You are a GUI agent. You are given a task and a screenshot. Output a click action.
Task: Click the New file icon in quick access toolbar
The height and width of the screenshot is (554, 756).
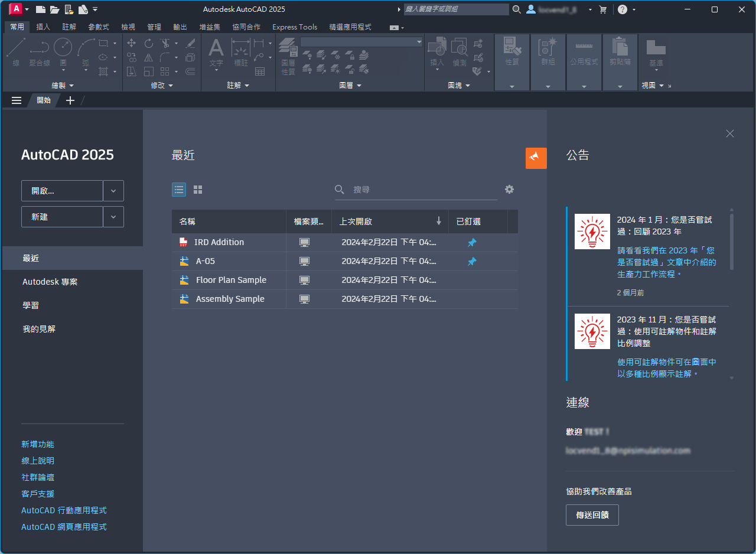pyautogui.click(x=40, y=9)
